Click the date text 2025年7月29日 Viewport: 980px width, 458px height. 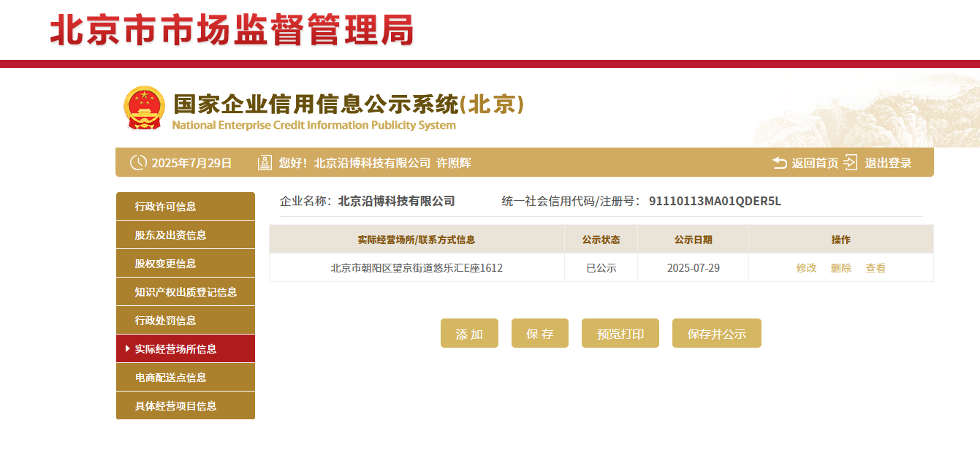(x=191, y=163)
